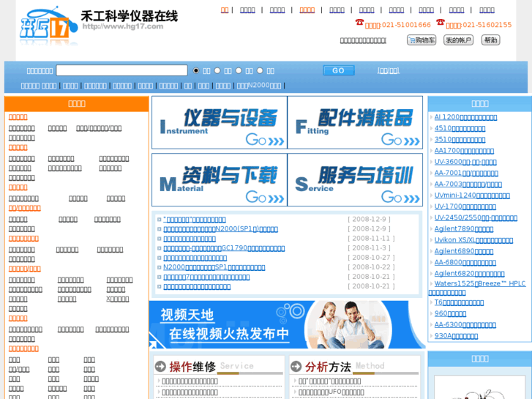Open the news link dated 2008-10-22
The height and width of the screenshot is (399, 532).
214,267
